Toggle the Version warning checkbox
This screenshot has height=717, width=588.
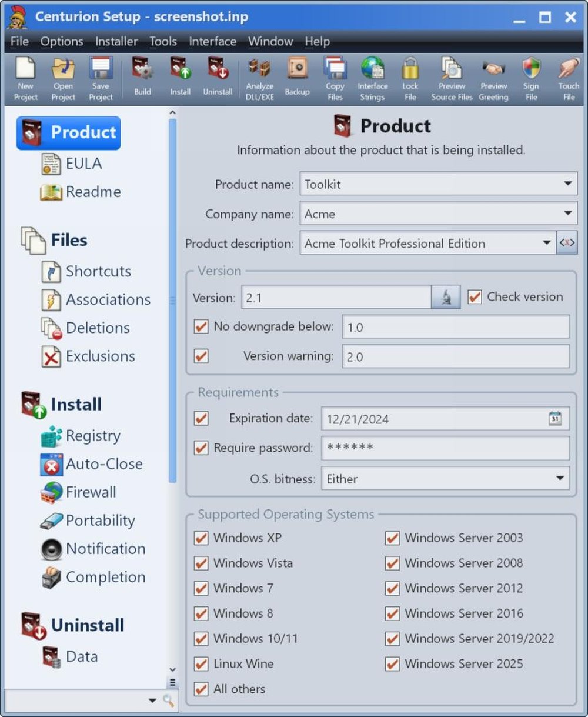pyautogui.click(x=201, y=356)
